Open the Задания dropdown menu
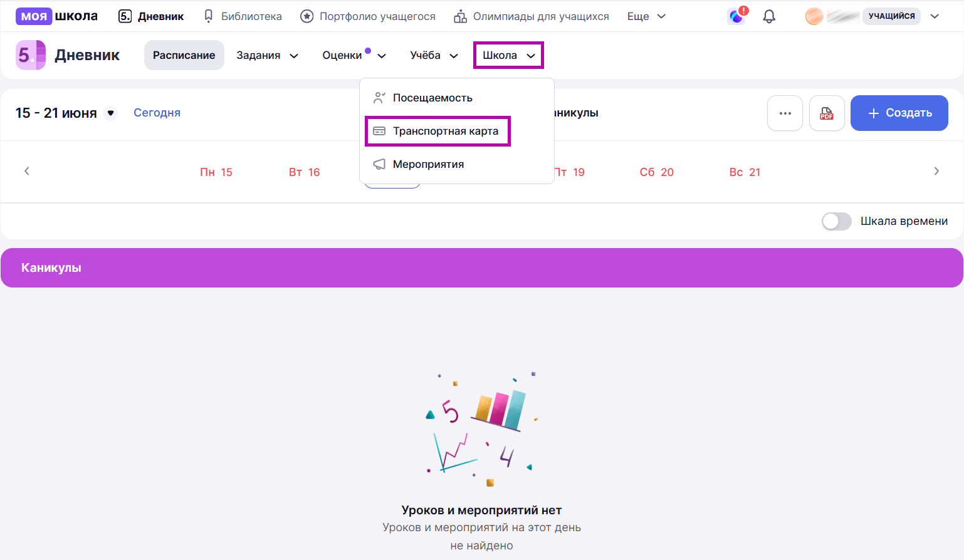The image size is (964, 560). 267,55
